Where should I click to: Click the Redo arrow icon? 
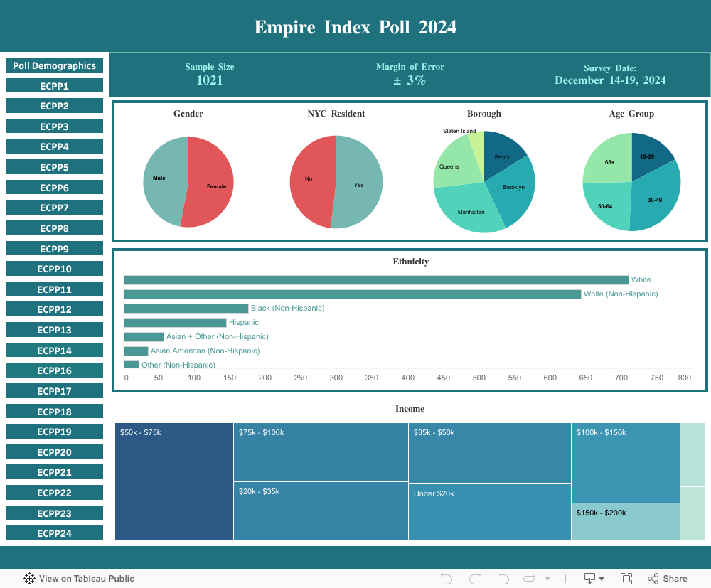475,579
